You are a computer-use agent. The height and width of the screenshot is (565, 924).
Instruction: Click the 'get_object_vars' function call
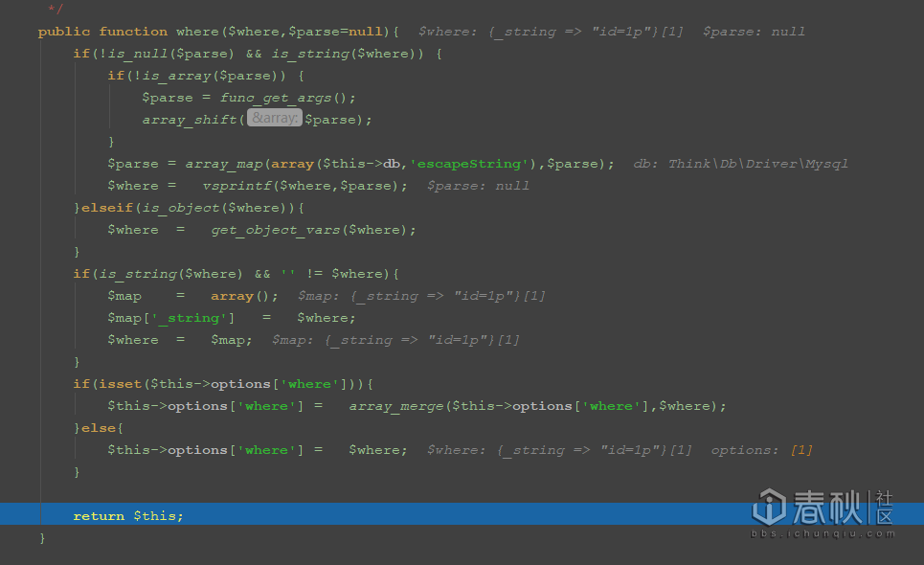tap(276, 230)
